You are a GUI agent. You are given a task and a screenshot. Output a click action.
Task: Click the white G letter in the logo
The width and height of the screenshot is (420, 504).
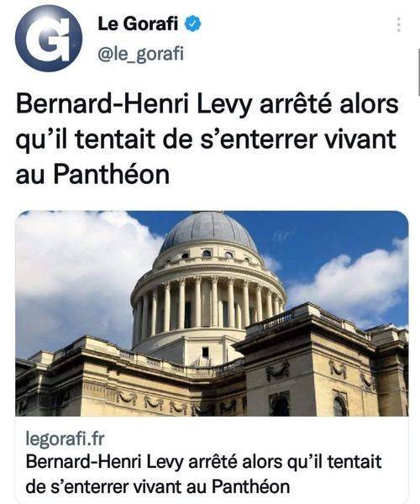click(x=50, y=39)
